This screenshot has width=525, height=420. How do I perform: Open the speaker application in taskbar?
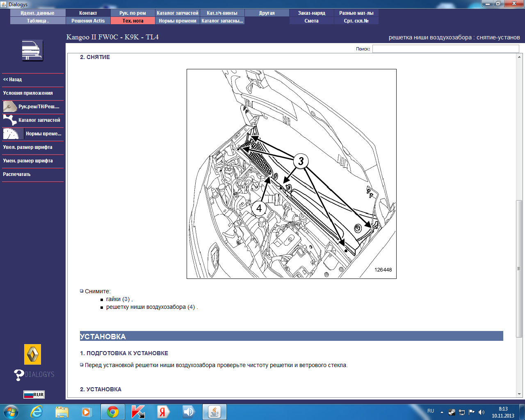click(189, 412)
